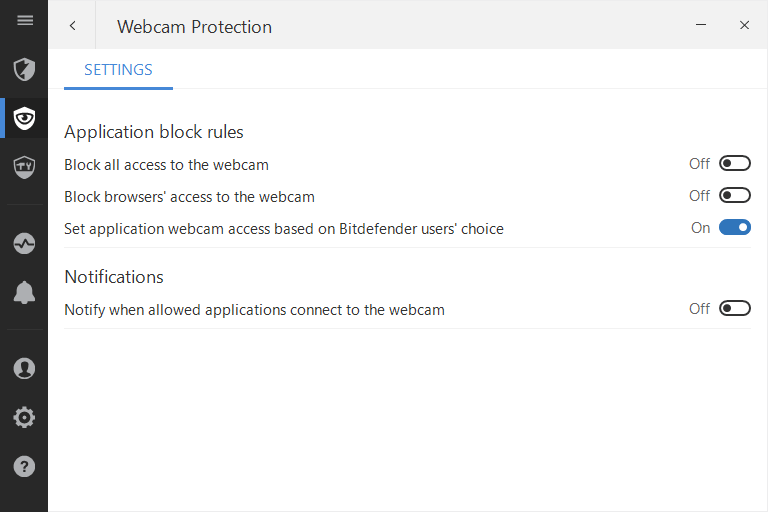The width and height of the screenshot is (768, 512).
Task: Open the Settings gear in the sidebar
Action: click(x=24, y=417)
